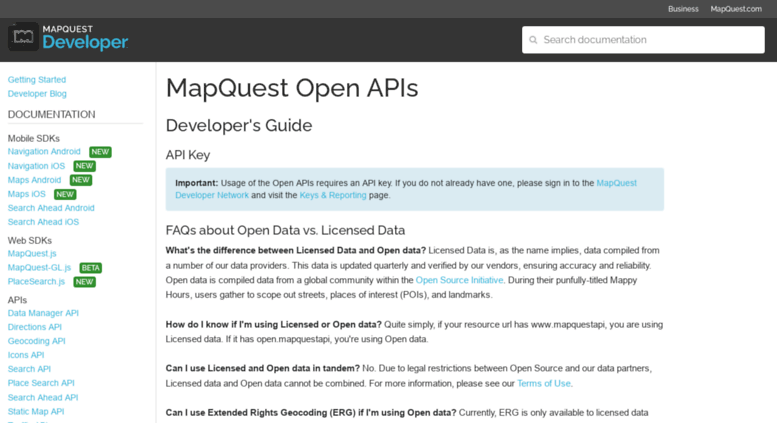Click NEW badge beside PlaceSearch.js
The height and width of the screenshot is (423, 777).
pyautogui.click(x=84, y=282)
